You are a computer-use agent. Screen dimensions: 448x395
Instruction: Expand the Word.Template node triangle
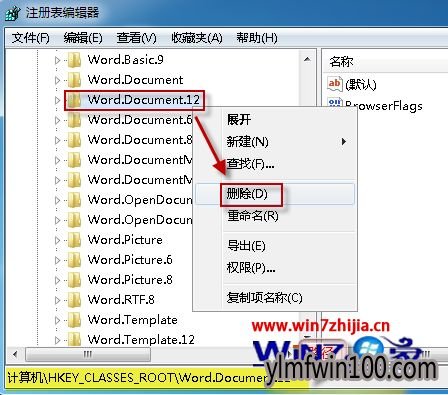coord(58,320)
